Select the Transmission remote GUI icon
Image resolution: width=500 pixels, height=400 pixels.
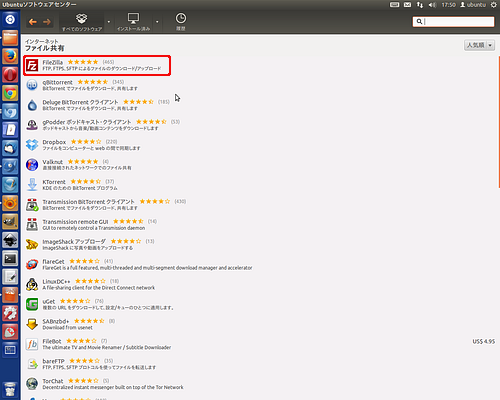[x=32, y=225]
